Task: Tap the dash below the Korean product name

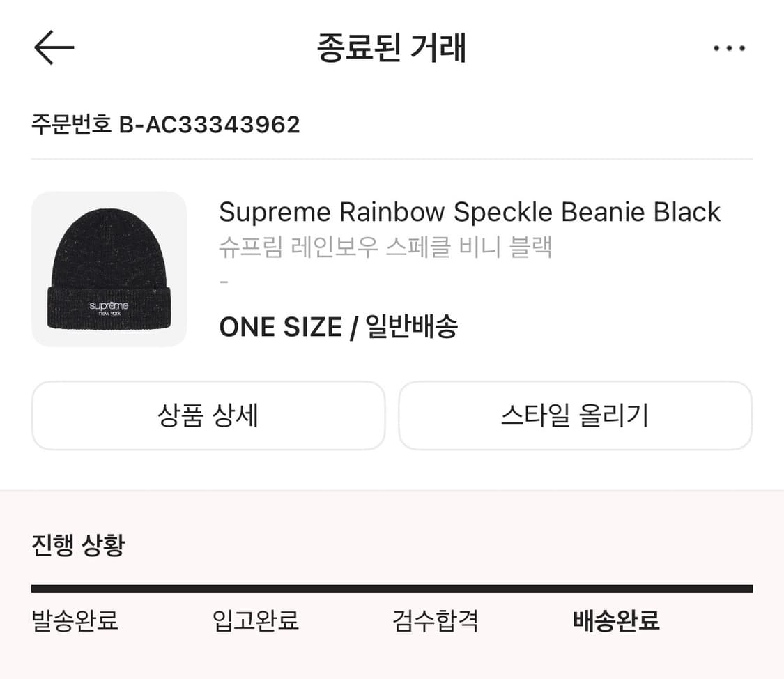Action: [223, 282]
